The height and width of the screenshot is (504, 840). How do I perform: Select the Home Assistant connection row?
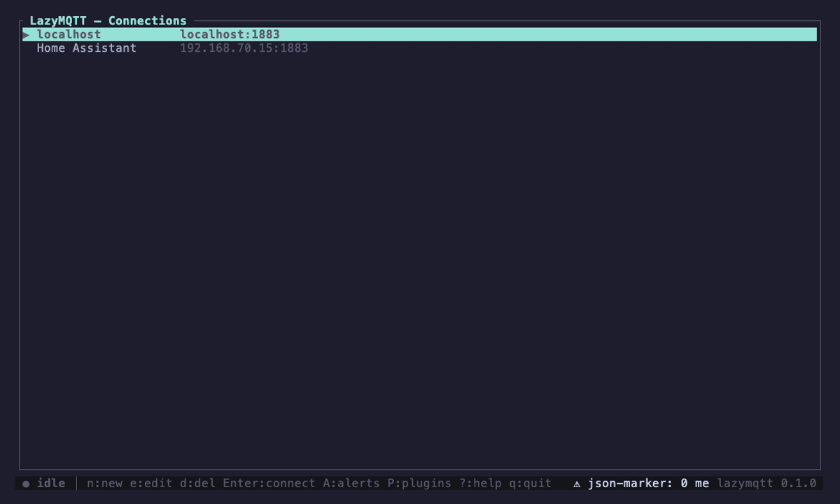[419, 48]
